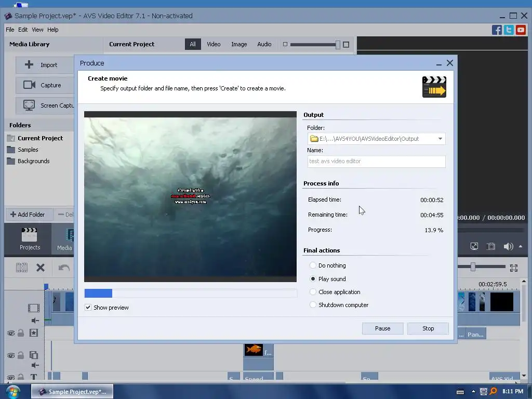Click the small thumbnails size icon
Screen dimensions: 532x399
point(285,45)
